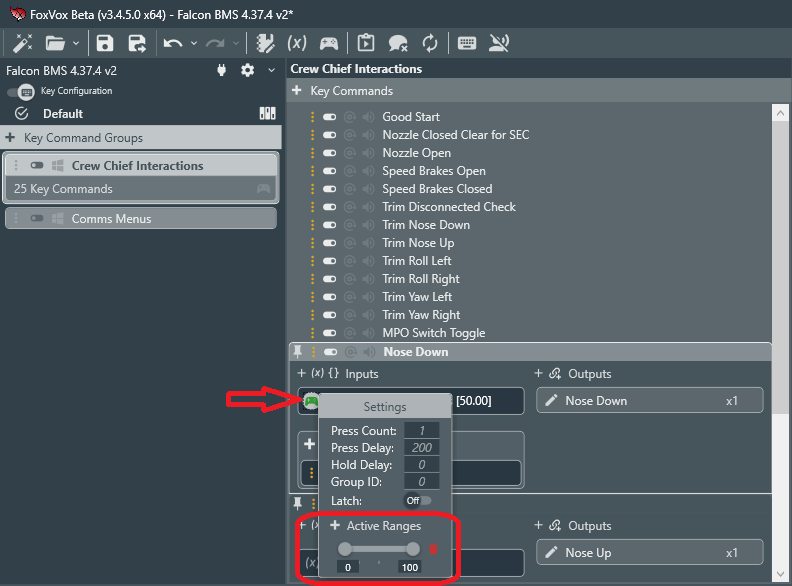Select the Comms Menus group
Image resolution: width=792 pixels, height=586 pixels.
click(x=141, y=219)
